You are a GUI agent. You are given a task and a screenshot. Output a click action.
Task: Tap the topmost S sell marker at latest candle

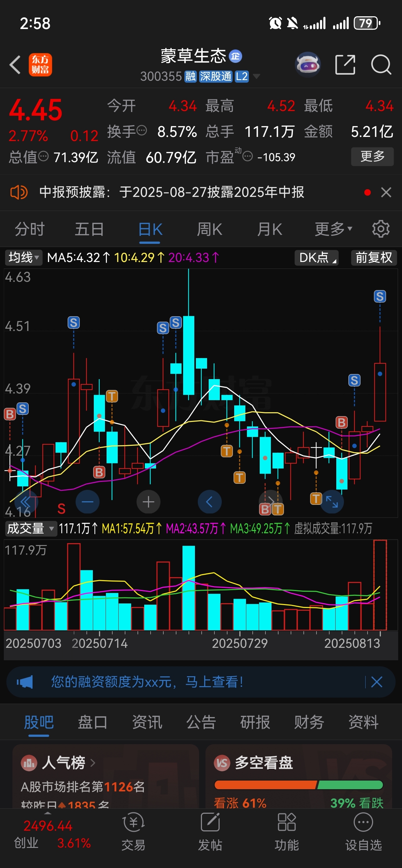380,296
